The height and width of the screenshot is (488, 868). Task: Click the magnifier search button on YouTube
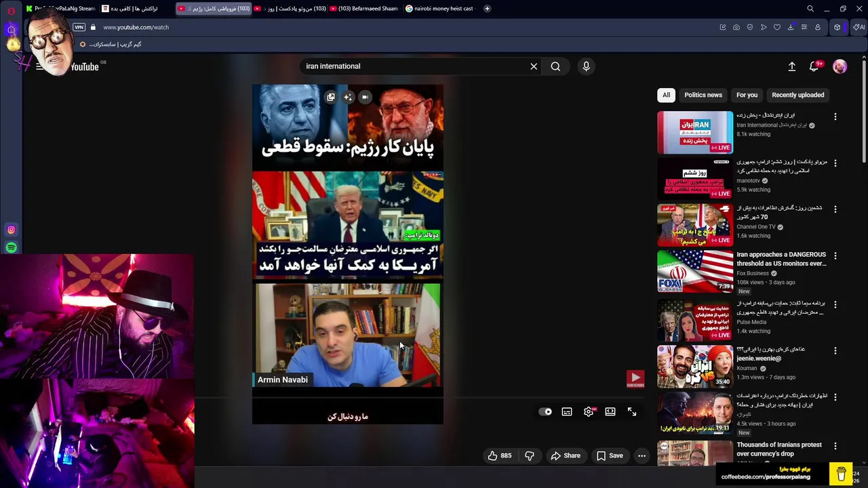(555, 66)
